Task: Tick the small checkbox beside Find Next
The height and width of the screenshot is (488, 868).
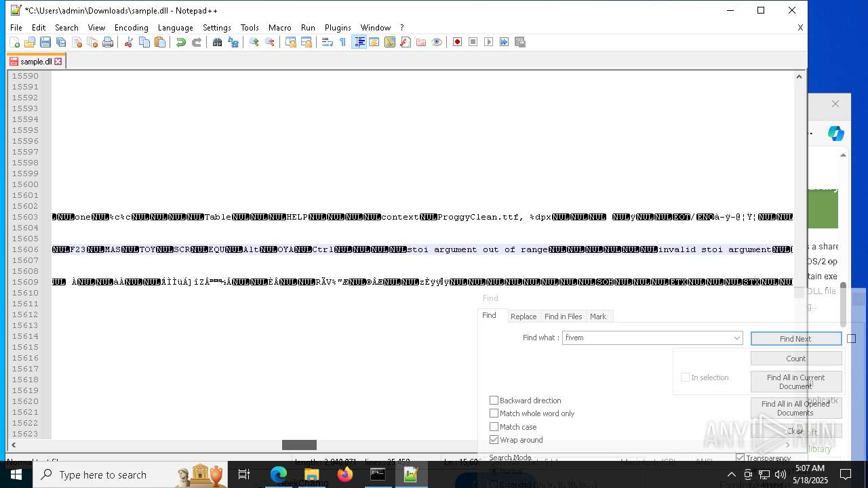Action: (x=852, y=339)
